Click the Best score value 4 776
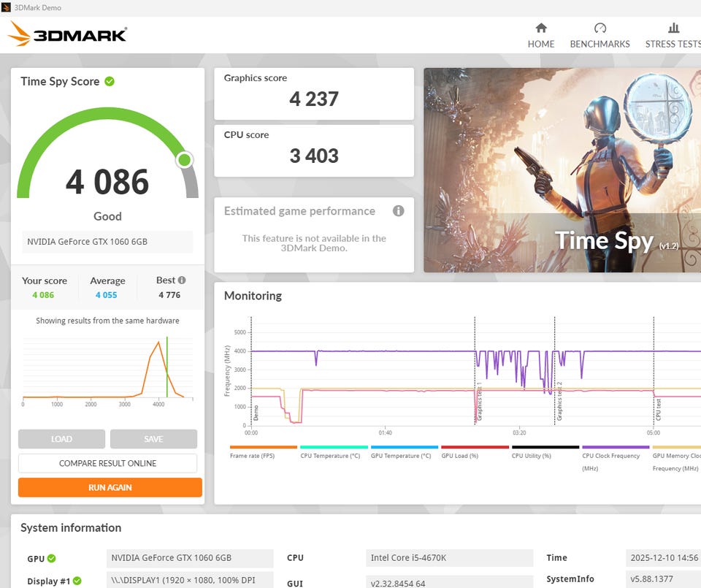 click(169, 295)
